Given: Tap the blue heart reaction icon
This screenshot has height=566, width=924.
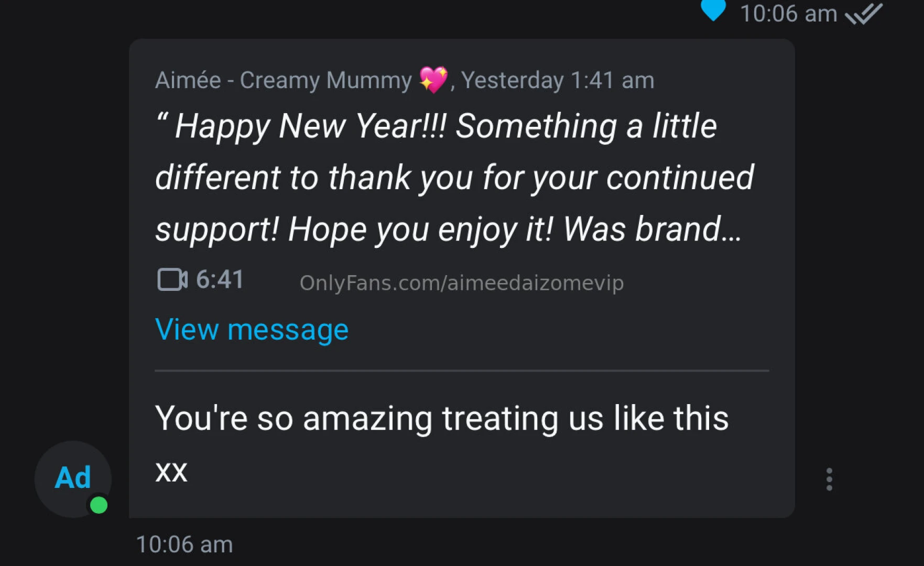Looking at the screenshot, I should 713,9.
